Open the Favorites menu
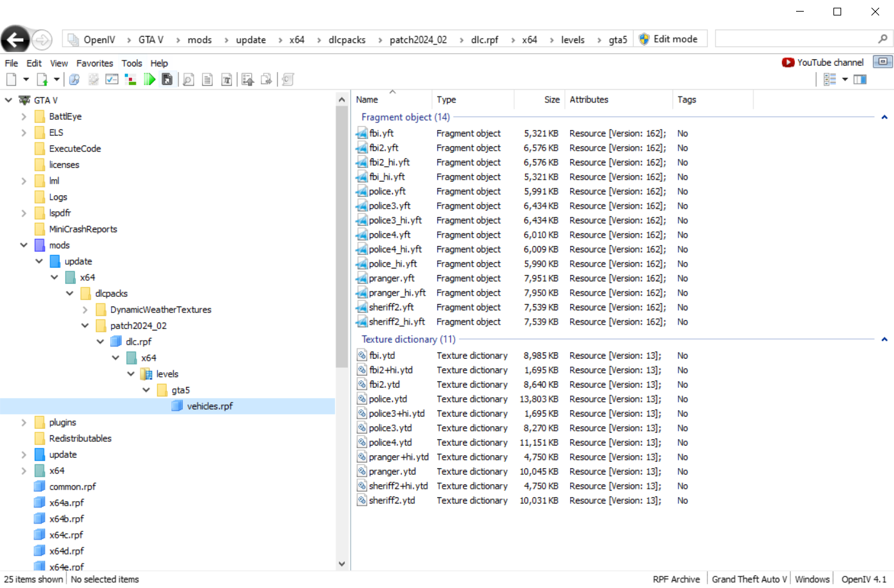894x588 pixels. click(x=95, y=63)
